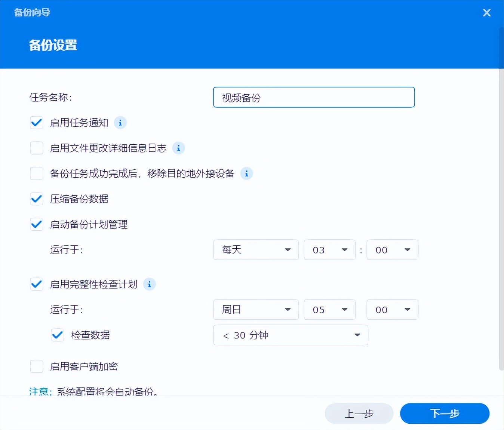Click the 视频备份 task name field
This screenshot has height=430, width=504.
314,97
